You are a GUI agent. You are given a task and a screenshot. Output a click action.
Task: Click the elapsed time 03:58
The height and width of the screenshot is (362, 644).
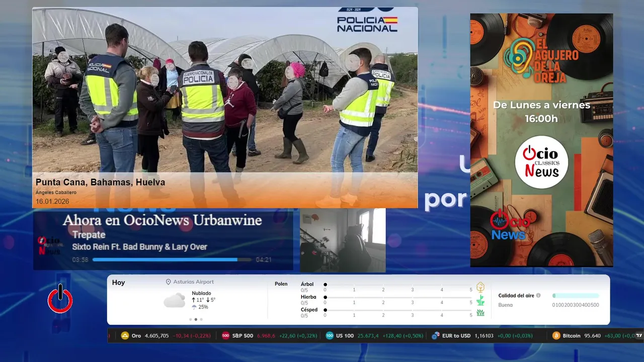click(80, 260)
